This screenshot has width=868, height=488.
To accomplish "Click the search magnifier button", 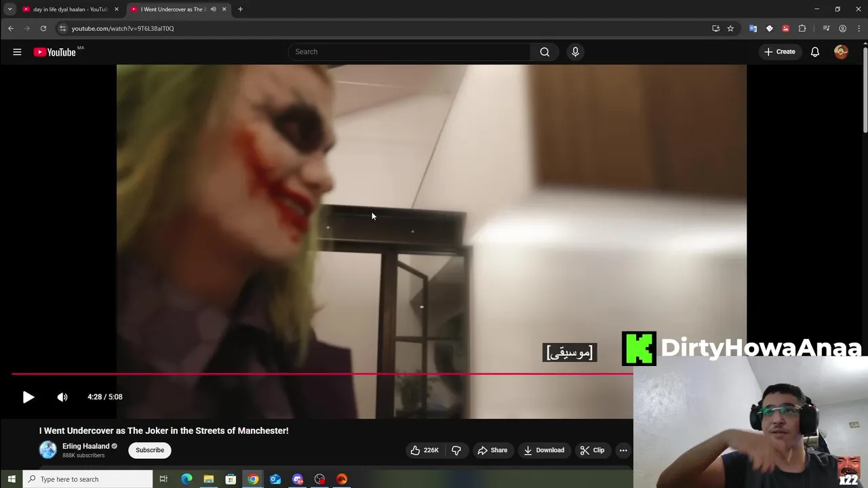I will coord(545,52).
